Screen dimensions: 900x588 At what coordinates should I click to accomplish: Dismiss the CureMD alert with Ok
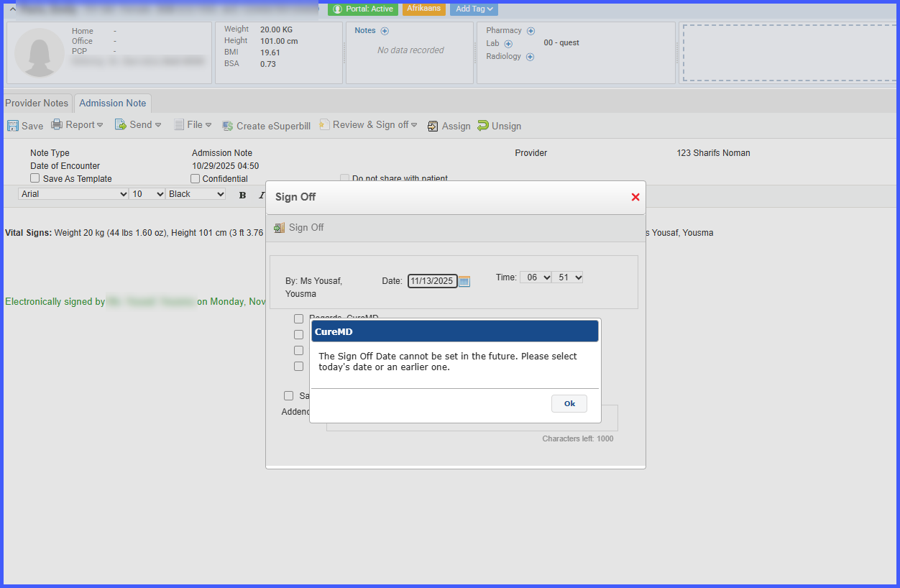569,403
